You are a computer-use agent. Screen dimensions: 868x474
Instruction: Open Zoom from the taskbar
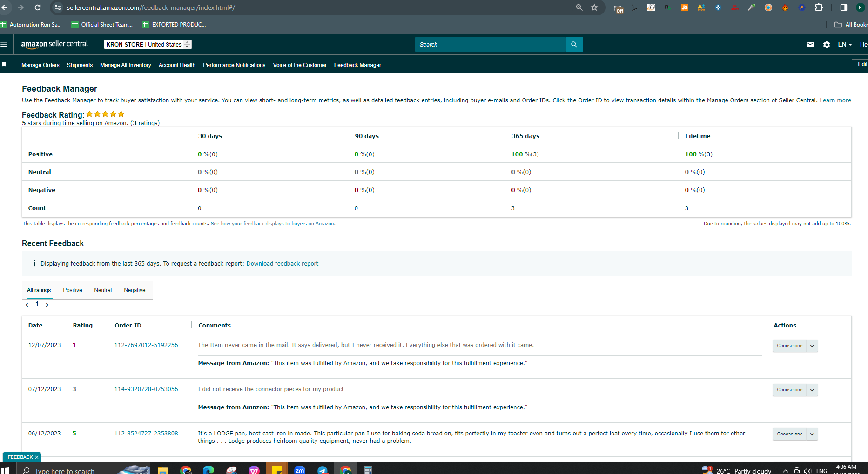click(x=300, y=470)
